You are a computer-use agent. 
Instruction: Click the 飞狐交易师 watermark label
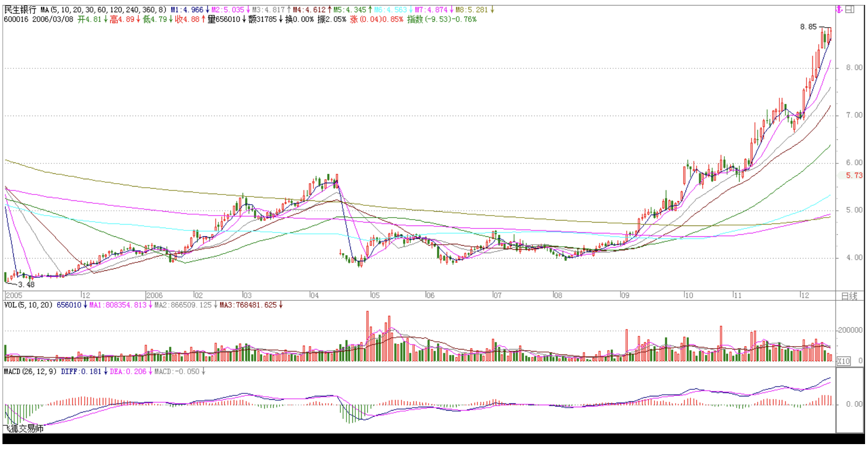click(24, 429)
